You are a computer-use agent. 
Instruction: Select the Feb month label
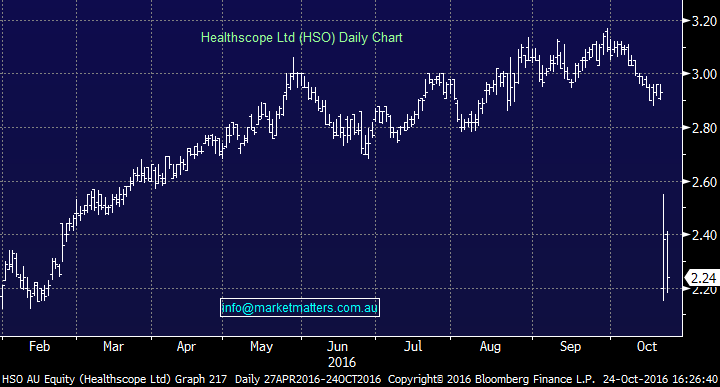point(39,346)
